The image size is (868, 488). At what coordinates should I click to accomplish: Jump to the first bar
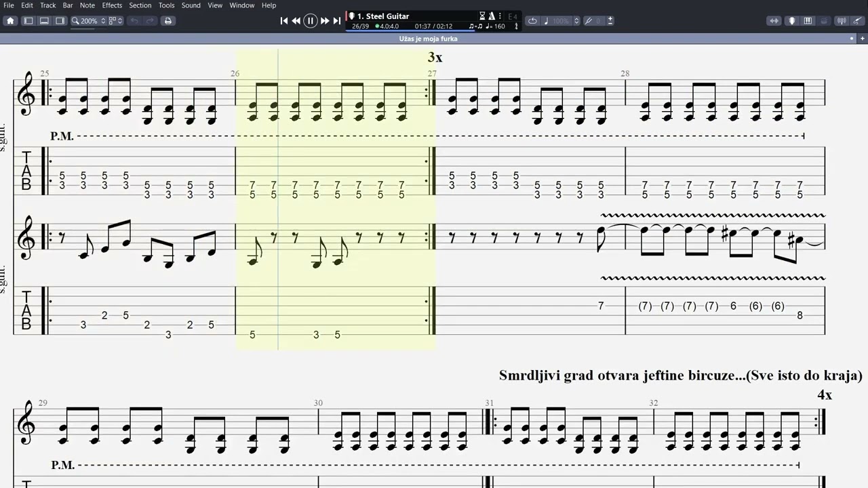(284, 21)
